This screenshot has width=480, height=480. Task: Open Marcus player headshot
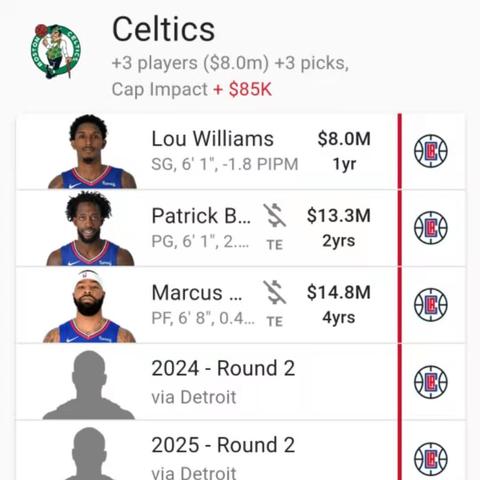point(89,306)
